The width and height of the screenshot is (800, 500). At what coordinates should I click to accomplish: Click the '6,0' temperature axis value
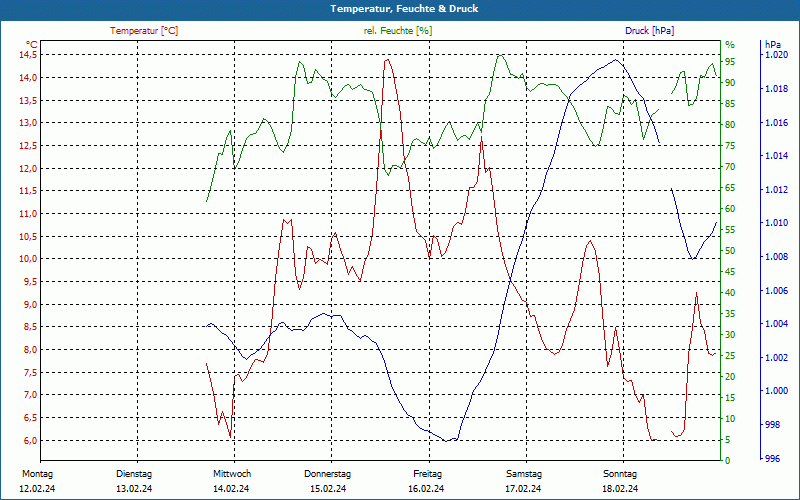30,440
